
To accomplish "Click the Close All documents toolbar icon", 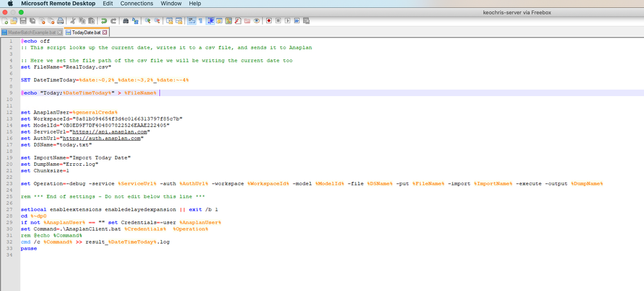I will [51, 21].
